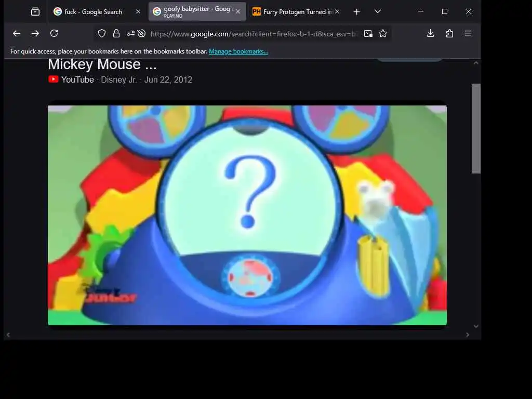Click the Mickey Mouse Clubhouse video thumbnail
532x399 pixels.
tap(247, 215)
